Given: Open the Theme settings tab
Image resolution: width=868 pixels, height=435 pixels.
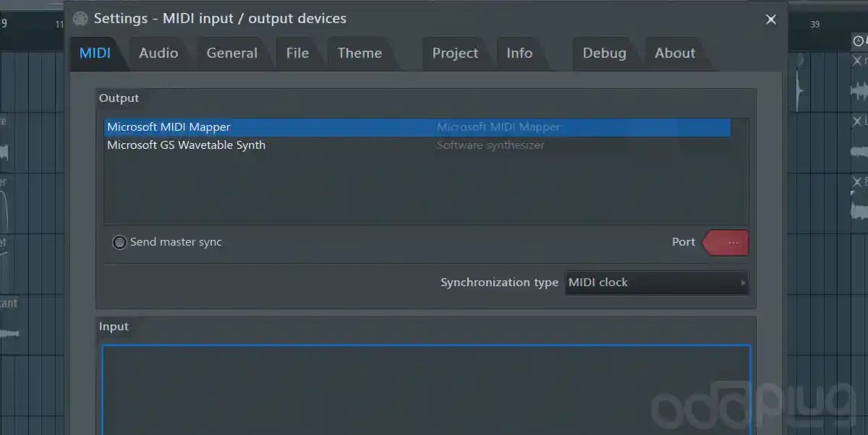Looking at the screenshot, I should [359, 53].
